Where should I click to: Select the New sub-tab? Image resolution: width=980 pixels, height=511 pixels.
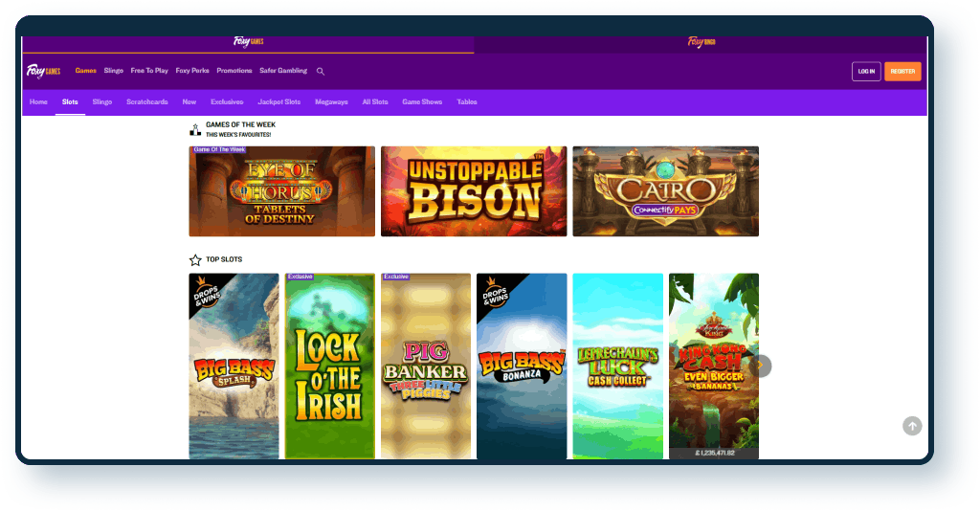[x=189, y=101]
